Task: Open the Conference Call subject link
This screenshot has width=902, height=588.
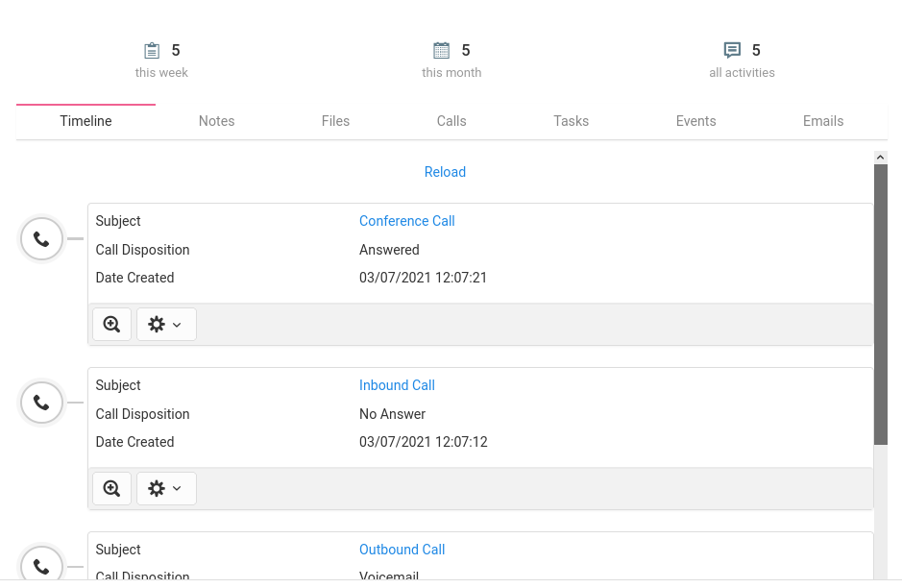Action: click(x=406, y=221)
